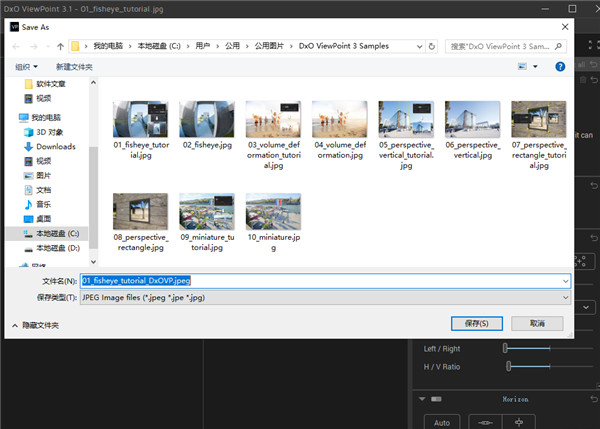The image size is (600, 429).
Task: Click the Back navigation arrow
Action: click(16, 46)
